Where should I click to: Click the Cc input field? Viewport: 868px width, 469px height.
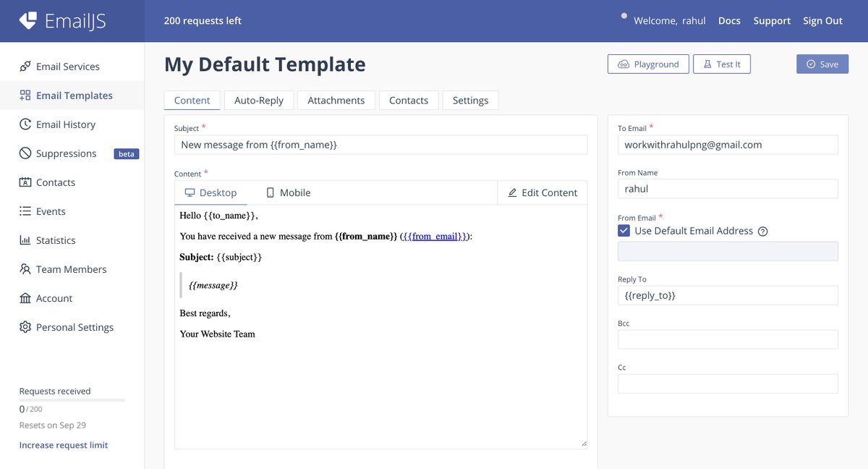728,384
